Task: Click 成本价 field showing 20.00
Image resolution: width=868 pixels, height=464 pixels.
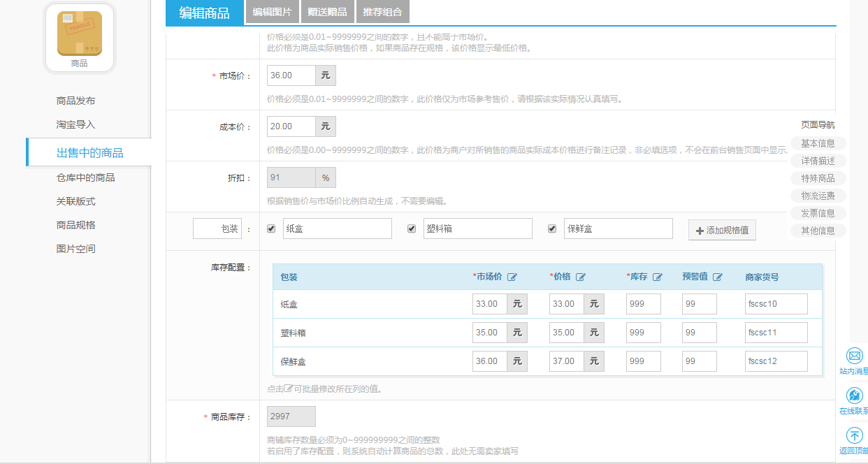Action: point(291,126)
